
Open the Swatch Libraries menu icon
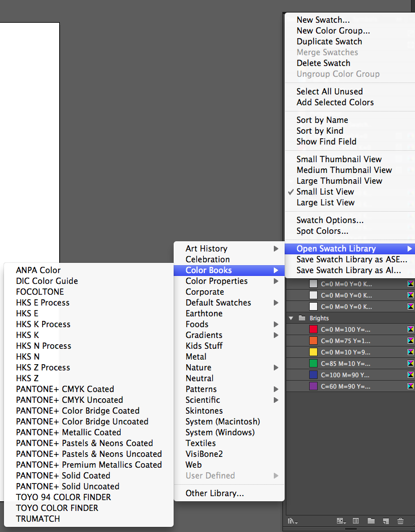[x=293, y=521]
